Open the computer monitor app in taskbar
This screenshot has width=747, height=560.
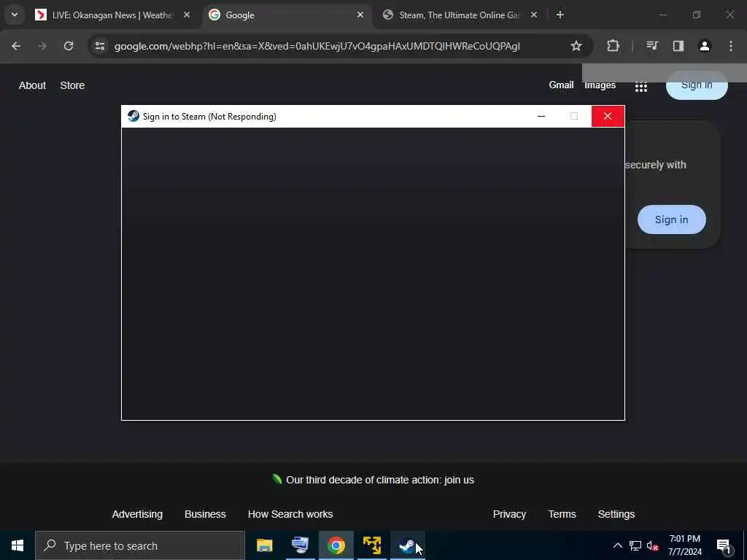pyautogui.click(x=300, y=545)
